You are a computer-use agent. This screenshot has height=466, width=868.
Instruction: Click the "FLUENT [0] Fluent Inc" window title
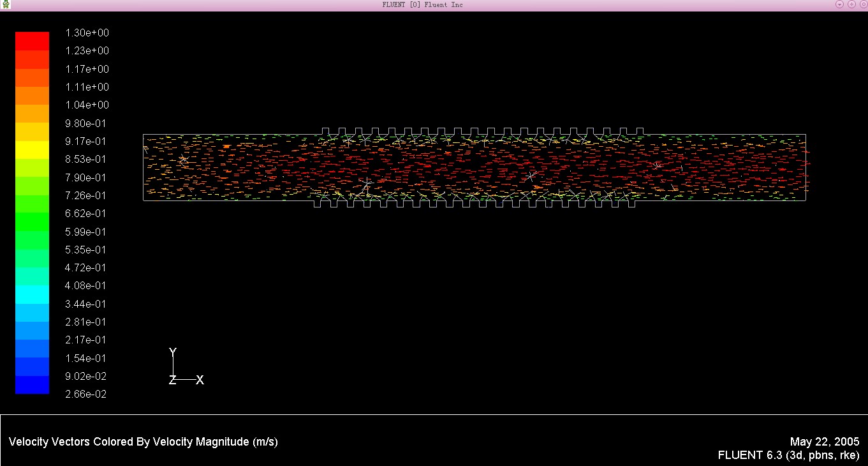click(x=422, y=4)
